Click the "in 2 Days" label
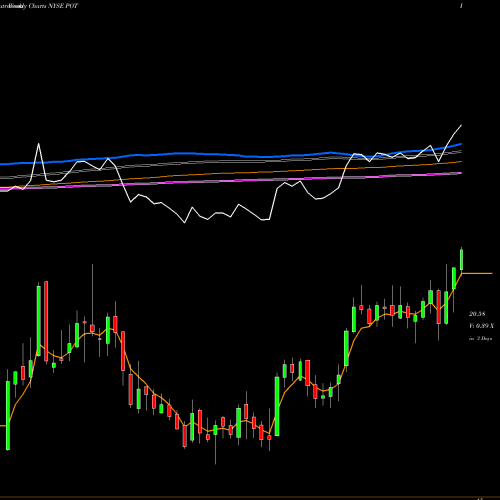The height and width of the screenshot is (500, 500). [x=480, y=338]
